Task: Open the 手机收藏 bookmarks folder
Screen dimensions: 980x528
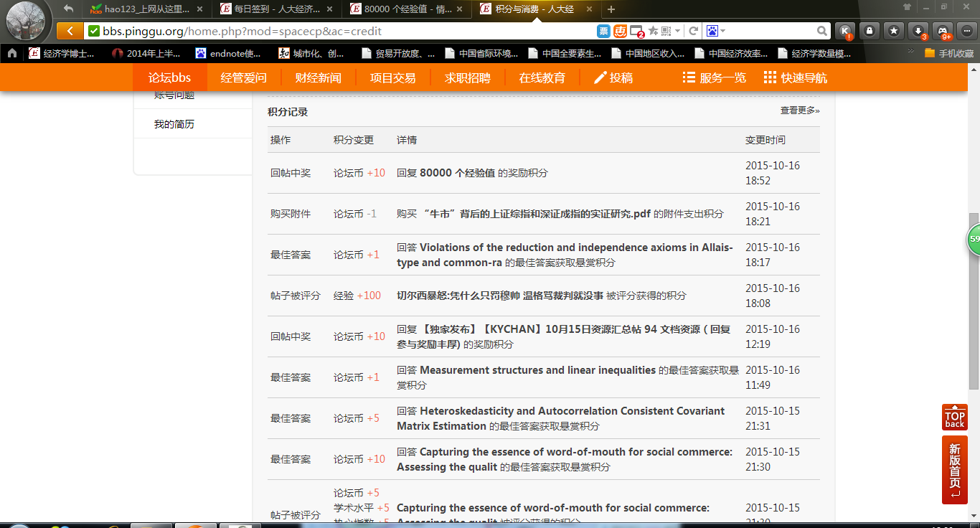Action: coord(949,53)
